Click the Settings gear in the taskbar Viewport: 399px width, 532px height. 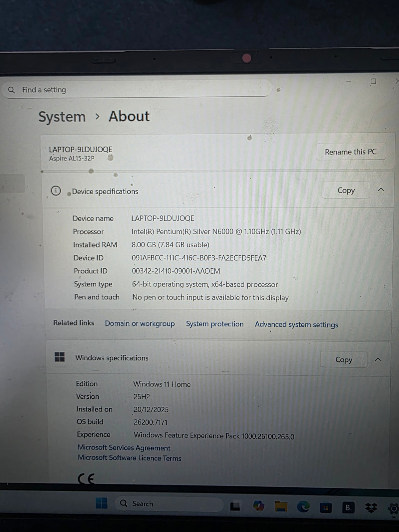(x=393, y=508)
